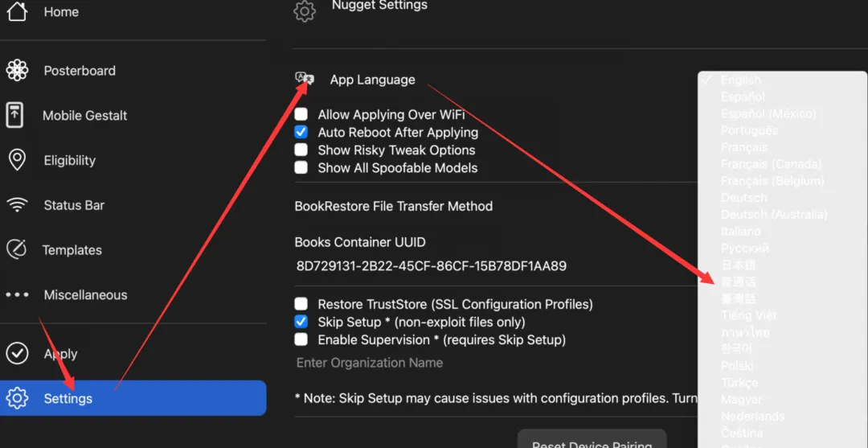Click the App Language translate icon
This screenshot has width=868, height=448.
305,79
